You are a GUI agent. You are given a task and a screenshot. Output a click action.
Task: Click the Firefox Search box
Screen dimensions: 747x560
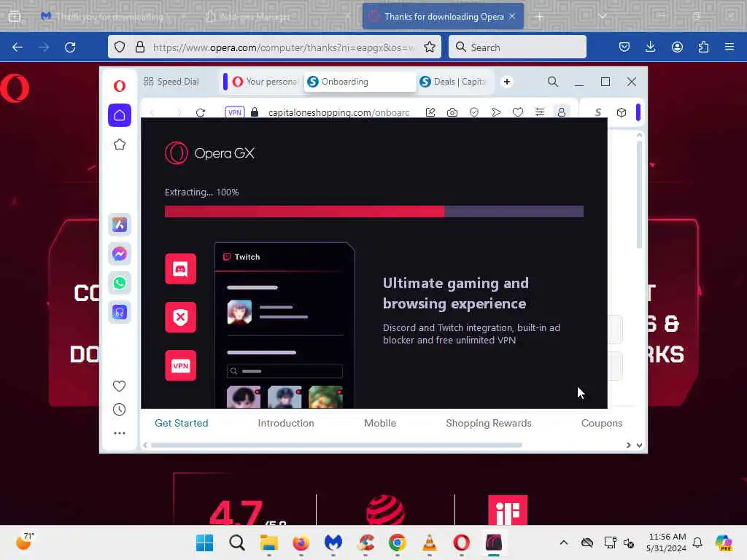[x=517, y=47]
